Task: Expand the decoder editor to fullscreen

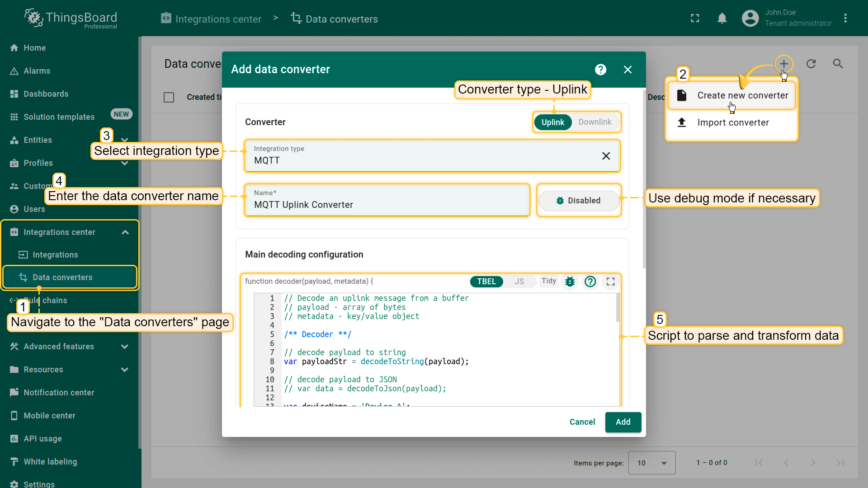Action: coord(610,282)
